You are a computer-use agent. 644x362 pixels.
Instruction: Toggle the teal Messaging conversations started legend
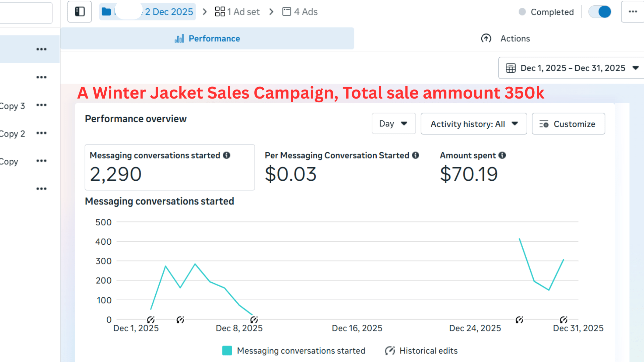click(x=227, y=351)
